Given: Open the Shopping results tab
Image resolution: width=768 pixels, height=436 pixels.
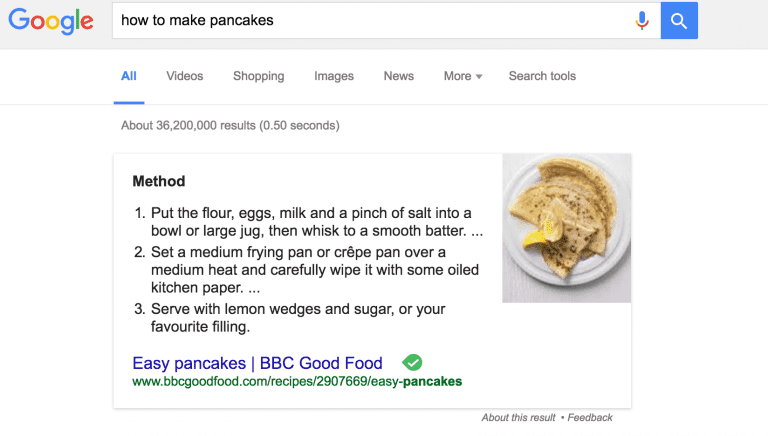Looking at the screenshot, I should 258,76.
